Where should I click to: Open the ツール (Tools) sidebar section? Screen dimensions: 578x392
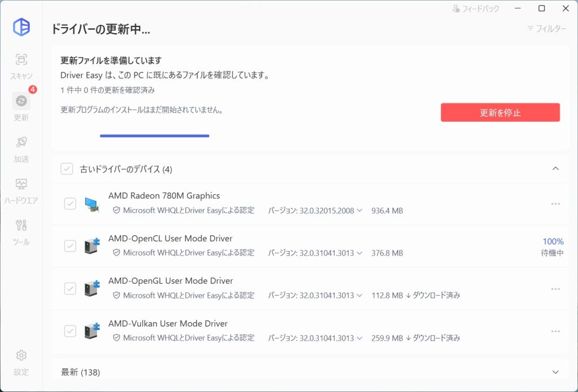21,232
